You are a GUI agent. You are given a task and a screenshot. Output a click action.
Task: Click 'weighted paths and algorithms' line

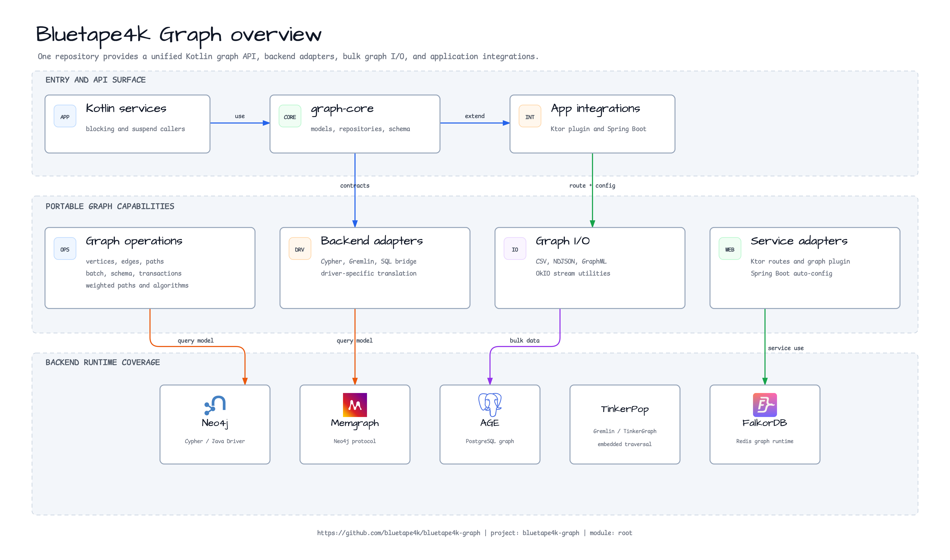click(137, 286)
